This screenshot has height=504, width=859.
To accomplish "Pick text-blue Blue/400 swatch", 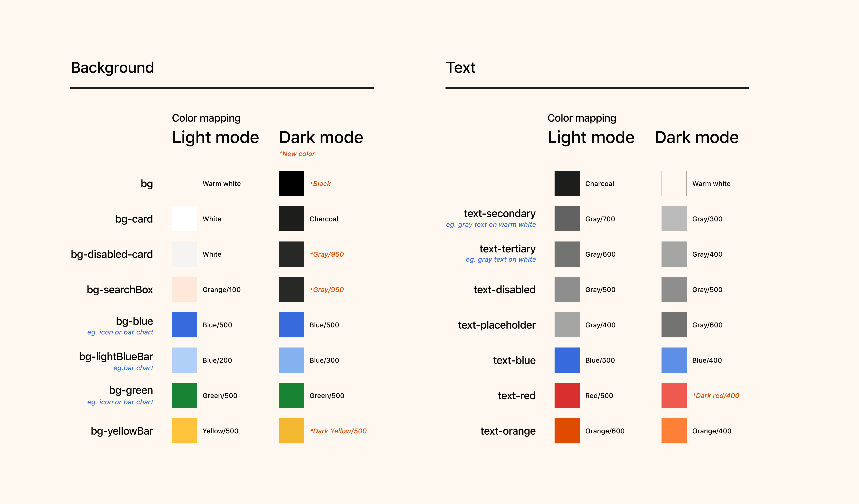I will tap(674, 360).
